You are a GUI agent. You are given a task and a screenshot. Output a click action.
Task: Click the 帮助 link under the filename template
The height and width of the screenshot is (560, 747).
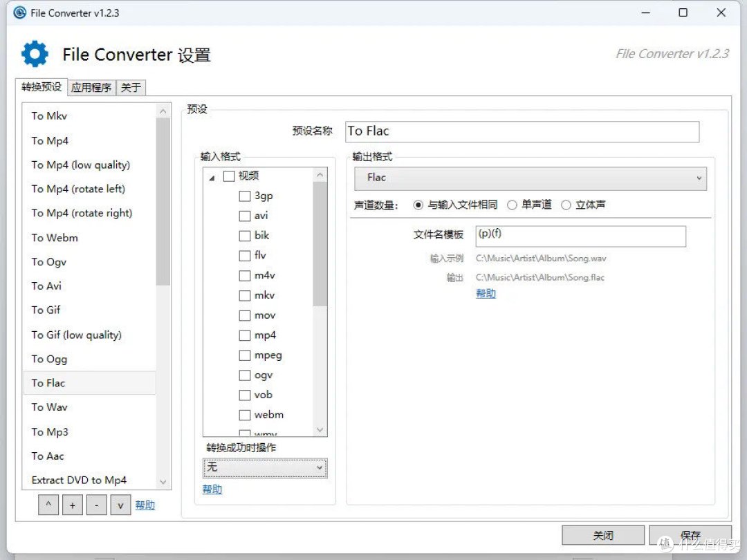(486, 294)
